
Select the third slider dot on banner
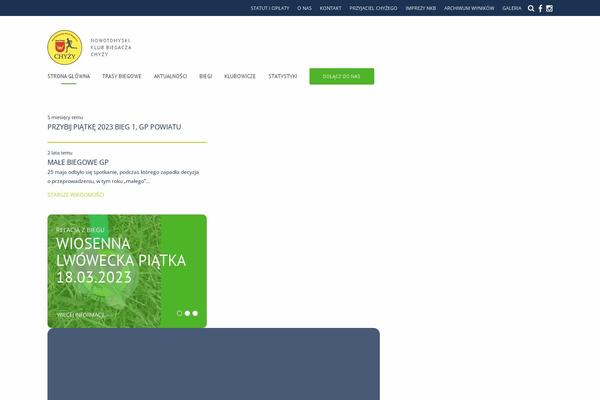(195, 313)
